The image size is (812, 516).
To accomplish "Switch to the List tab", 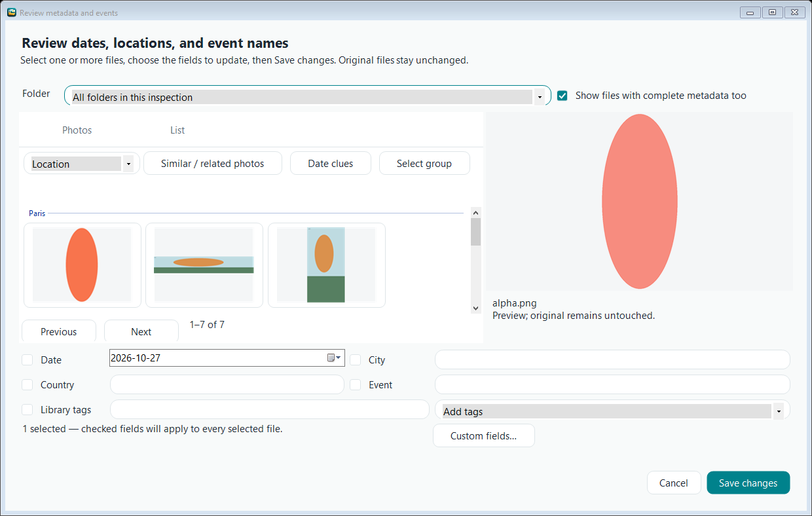I will (x=177, y=130).
